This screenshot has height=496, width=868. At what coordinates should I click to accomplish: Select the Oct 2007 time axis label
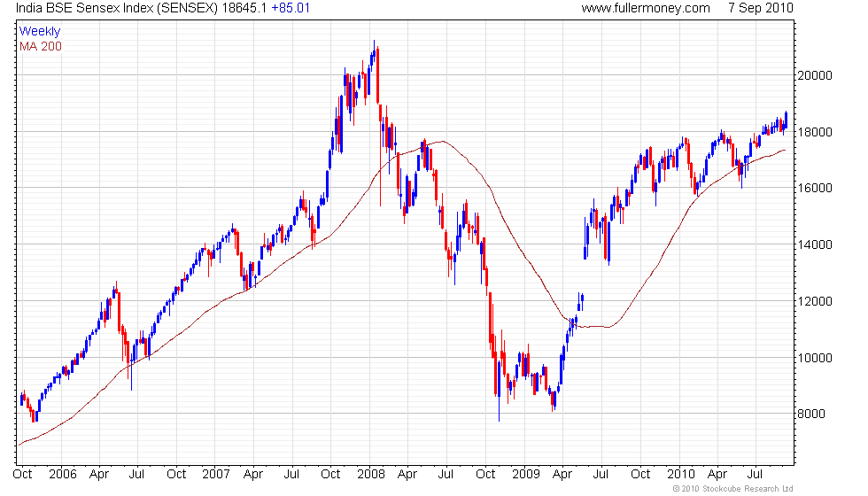coord(330,474)
